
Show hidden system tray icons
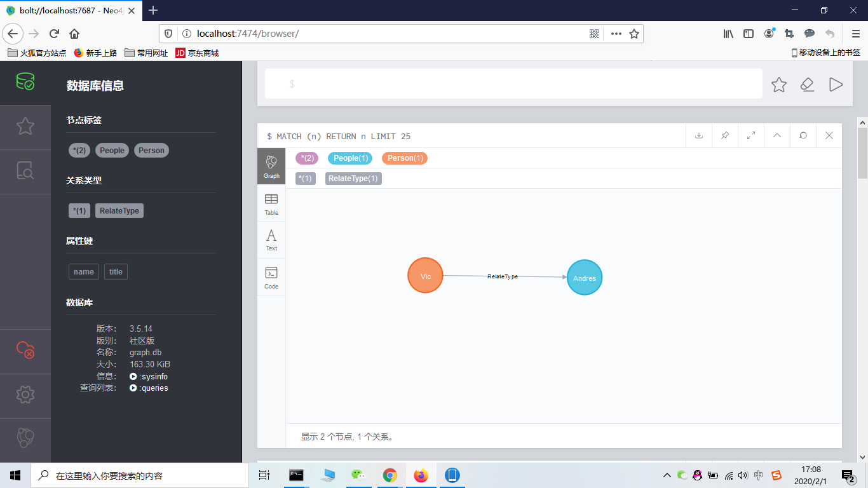667,475
